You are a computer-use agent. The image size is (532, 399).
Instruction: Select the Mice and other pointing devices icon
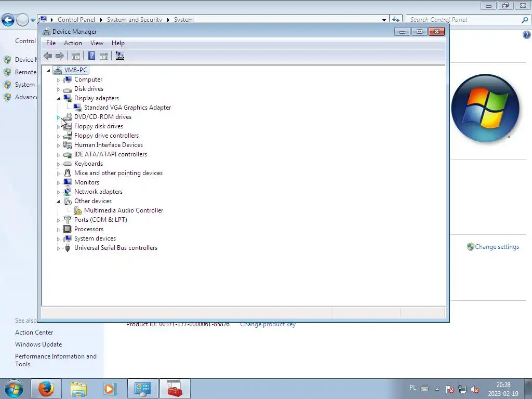pyautogui.click(x=68, y=173)
